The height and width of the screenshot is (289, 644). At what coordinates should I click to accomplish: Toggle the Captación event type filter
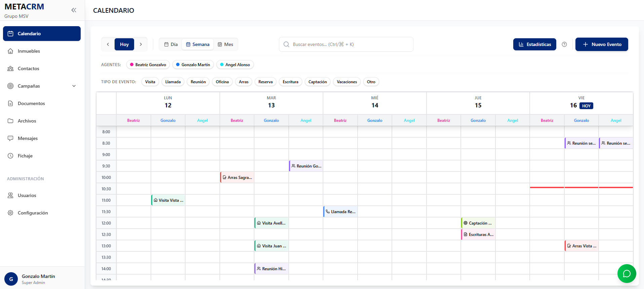(x=318, y=82)
